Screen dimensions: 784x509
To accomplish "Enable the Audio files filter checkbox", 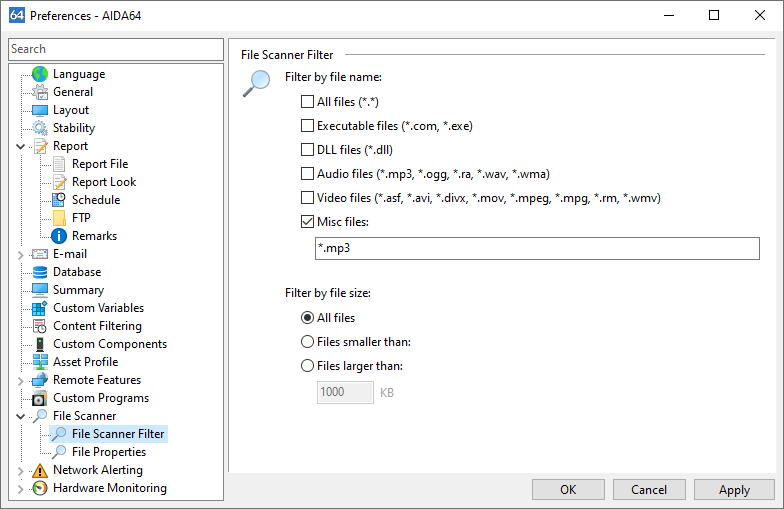I will point(307,174).
